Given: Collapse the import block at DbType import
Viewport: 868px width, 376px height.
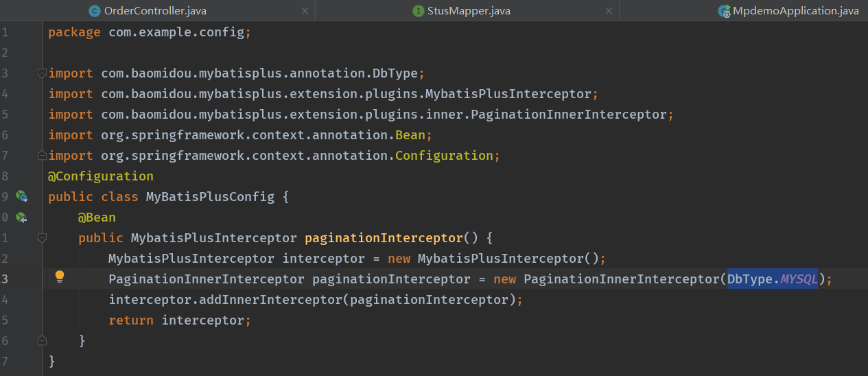Looking at the screenshot, I should [x=42, y=73].
